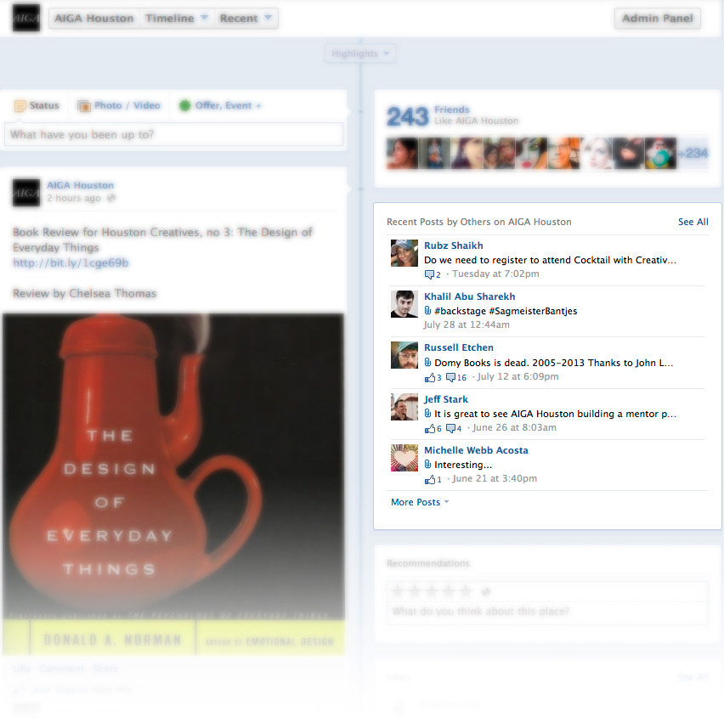The width and height of the screenshot is (724, 728).
Task: Click the '#backstage #SagmeisterBantjes' post text
Action: [506, 311]
